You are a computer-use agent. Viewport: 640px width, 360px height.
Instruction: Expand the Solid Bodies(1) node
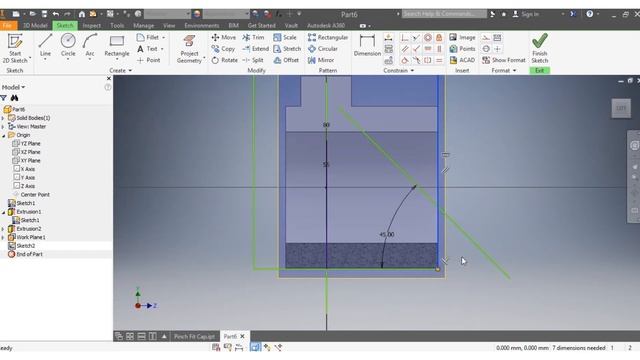point(3,118)
